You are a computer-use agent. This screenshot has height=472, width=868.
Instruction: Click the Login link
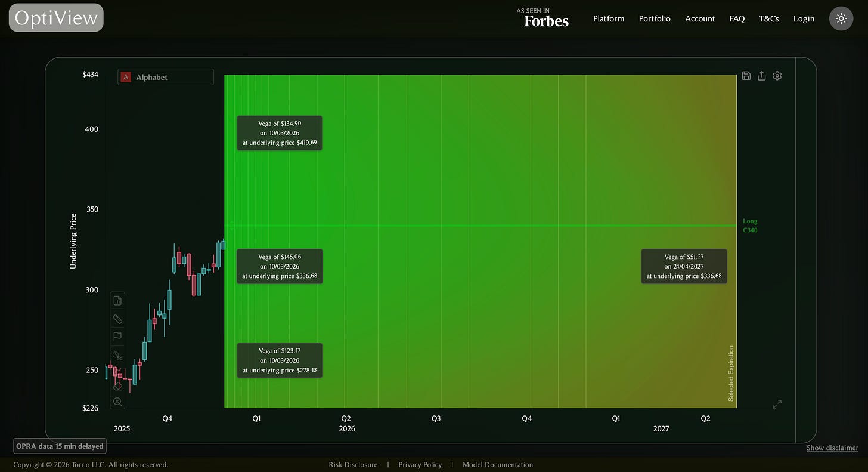click(x=804, y=18)
